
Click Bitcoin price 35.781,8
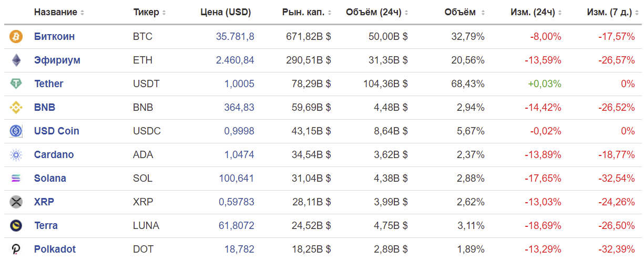(235, 37)
